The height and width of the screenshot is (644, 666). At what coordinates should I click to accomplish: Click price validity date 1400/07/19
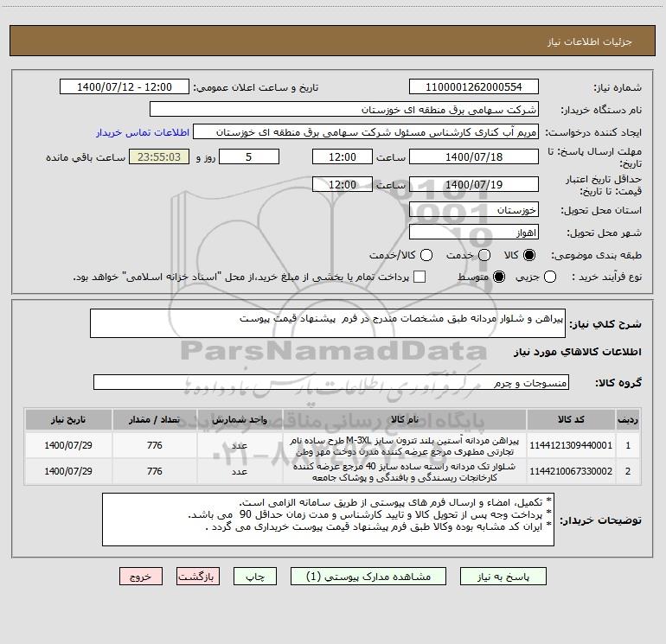[474, 184]
